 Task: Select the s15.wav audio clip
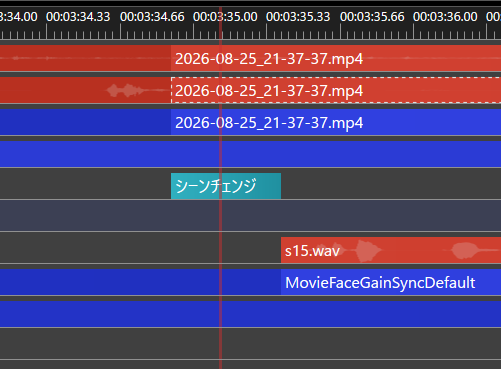pos(391,250)
